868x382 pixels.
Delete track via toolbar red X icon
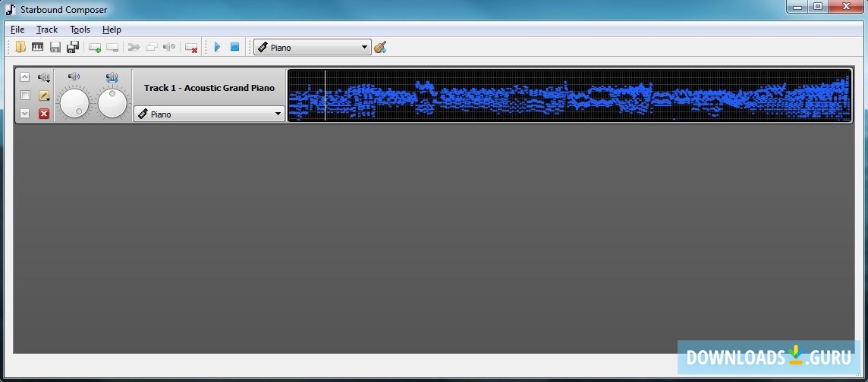tap(191, 48)
